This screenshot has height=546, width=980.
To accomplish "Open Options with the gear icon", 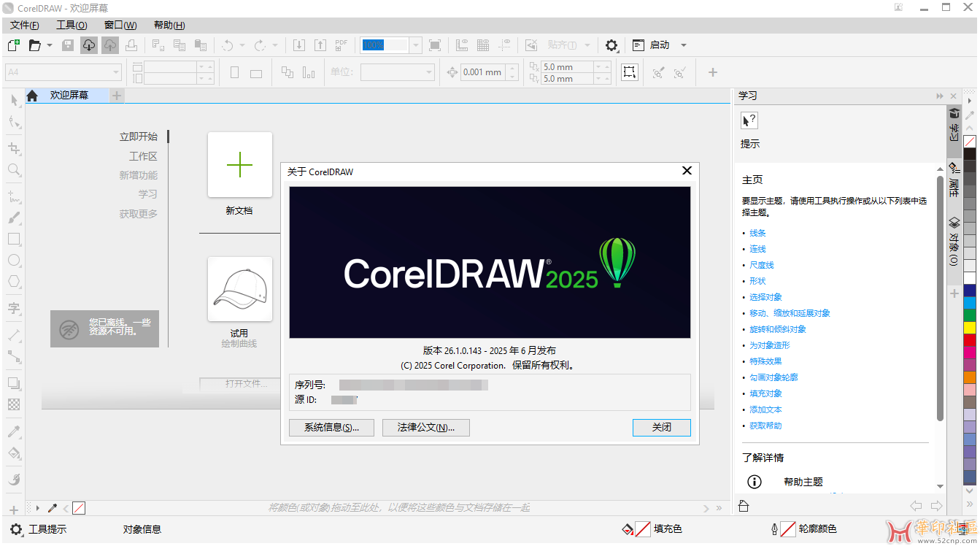I will point(611,45).
